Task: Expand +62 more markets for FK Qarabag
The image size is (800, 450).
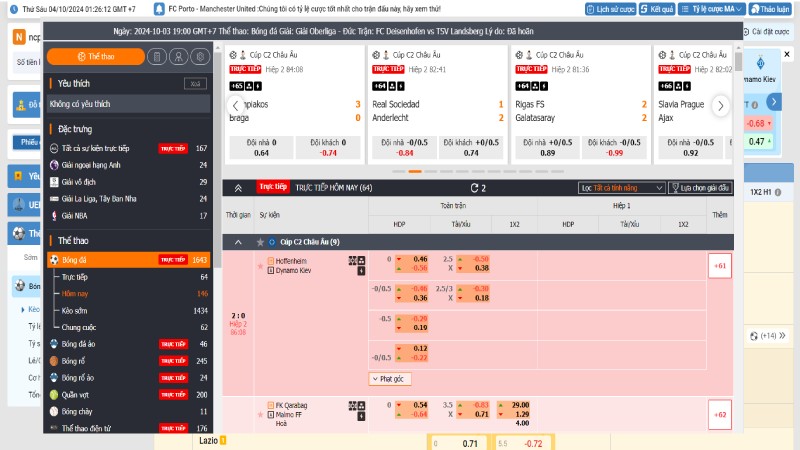Action: coord(720,414)
